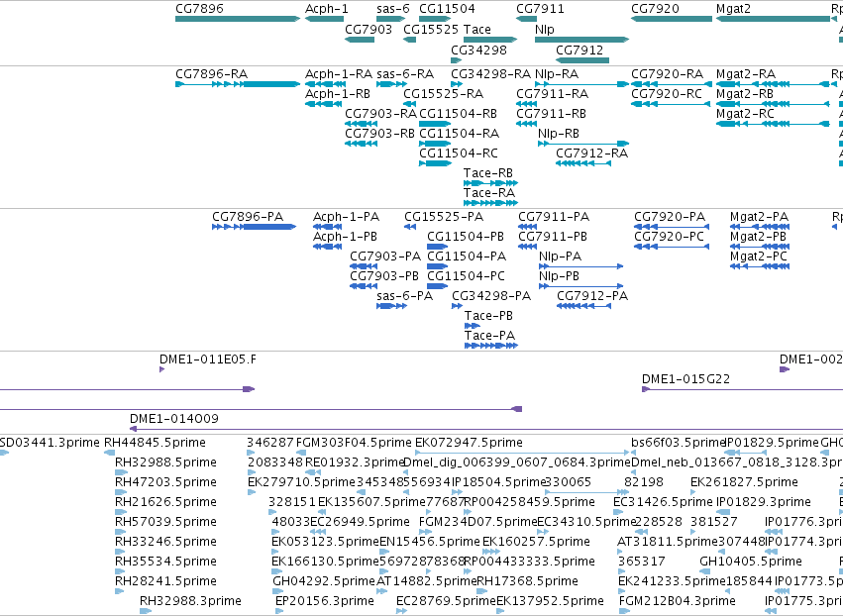Select the CG15525 gene label
The image size is (843, 616).
(431, 29)
